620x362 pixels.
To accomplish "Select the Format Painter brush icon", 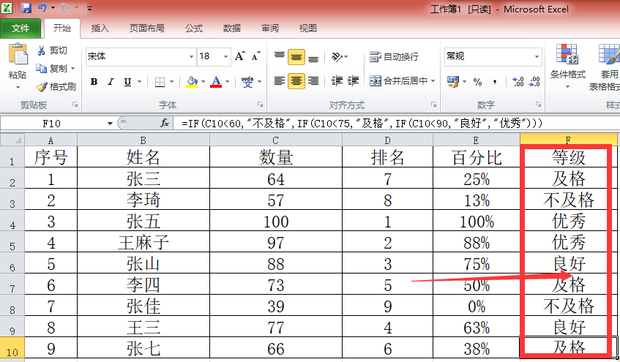I will click(x=42, y=87).
